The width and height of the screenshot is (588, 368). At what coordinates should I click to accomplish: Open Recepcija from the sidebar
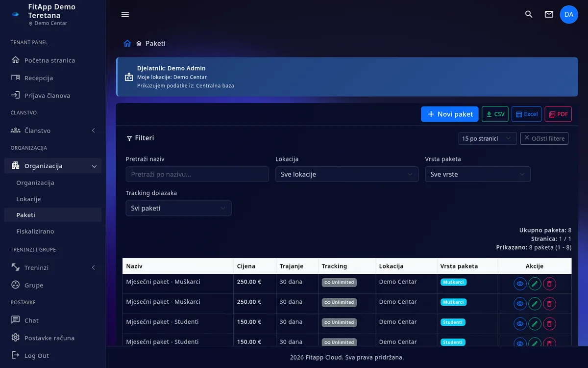click(53, 78)
